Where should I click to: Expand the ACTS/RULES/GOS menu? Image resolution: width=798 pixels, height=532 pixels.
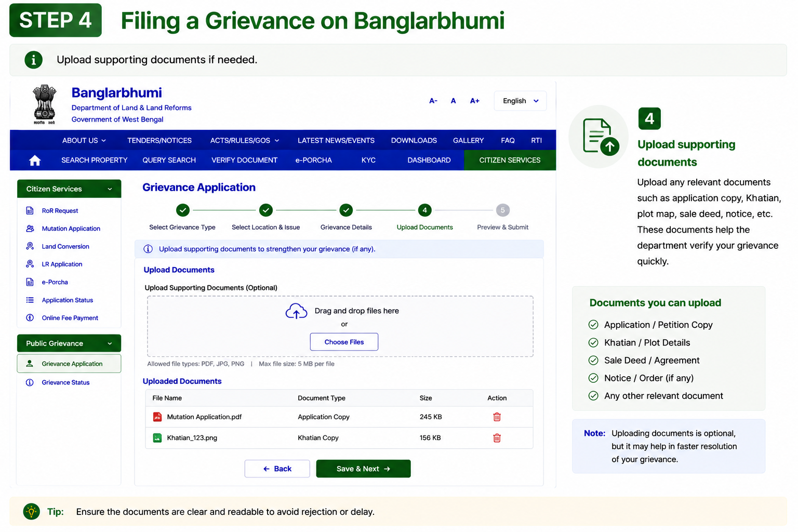coord(245,140)
